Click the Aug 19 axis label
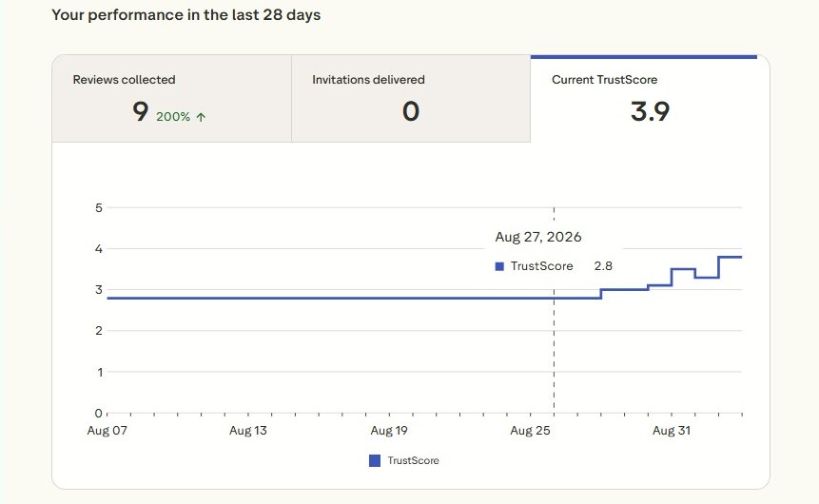 click(x=389, y=431)
